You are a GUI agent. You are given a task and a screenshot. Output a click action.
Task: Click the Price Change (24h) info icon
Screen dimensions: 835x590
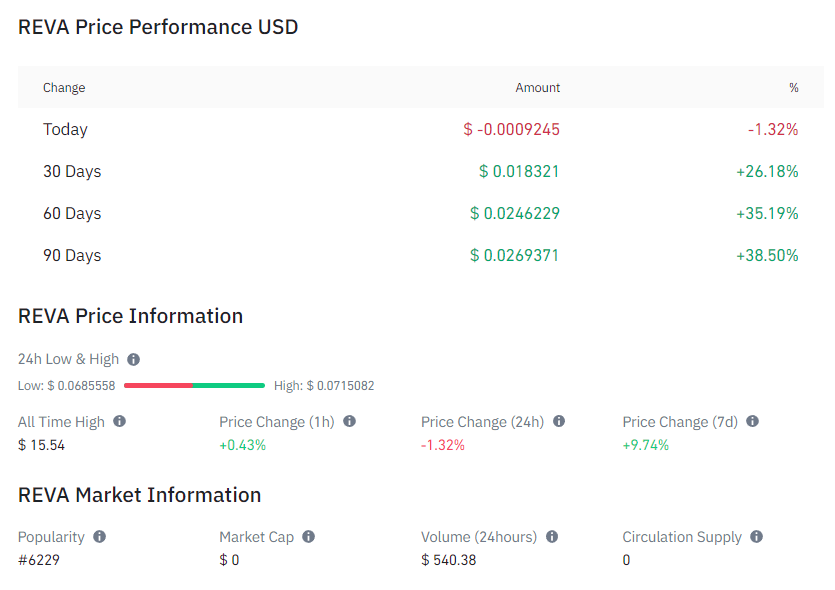tap(559, 422)
